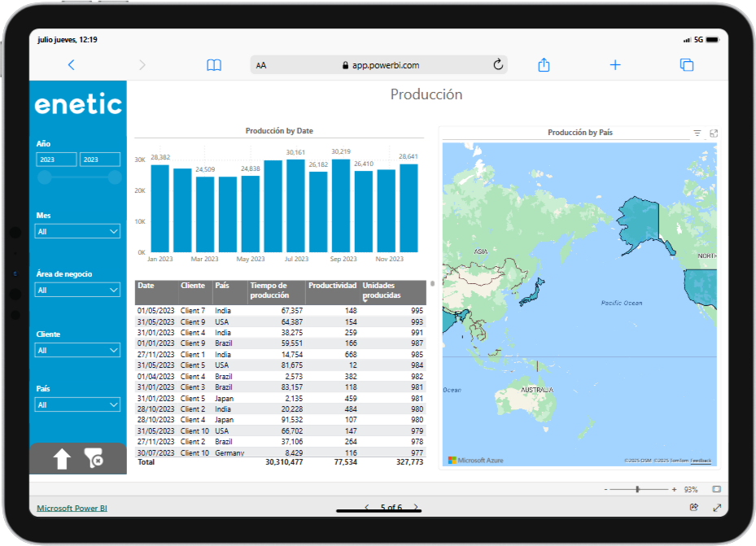The width and height of the screenshot is (756, 546).
Task: Click the clear filters funnel icon
Action: point(94,458)
